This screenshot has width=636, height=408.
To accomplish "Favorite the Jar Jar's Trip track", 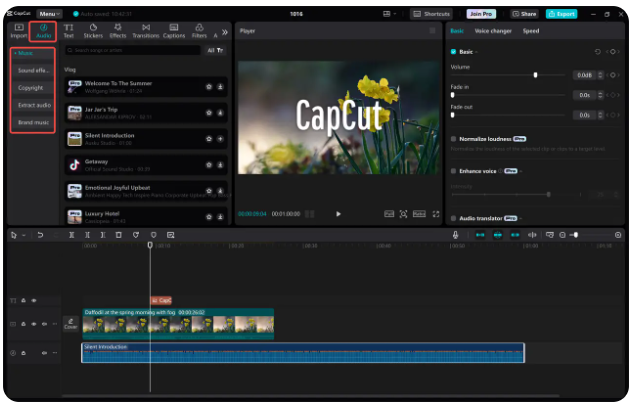I will click(x=208, y=112).
